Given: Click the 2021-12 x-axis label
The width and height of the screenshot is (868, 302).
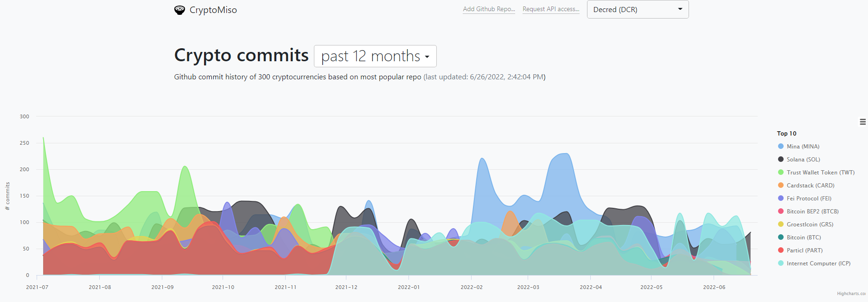Looking at the screenshot, I should click(x=346, y=288).
